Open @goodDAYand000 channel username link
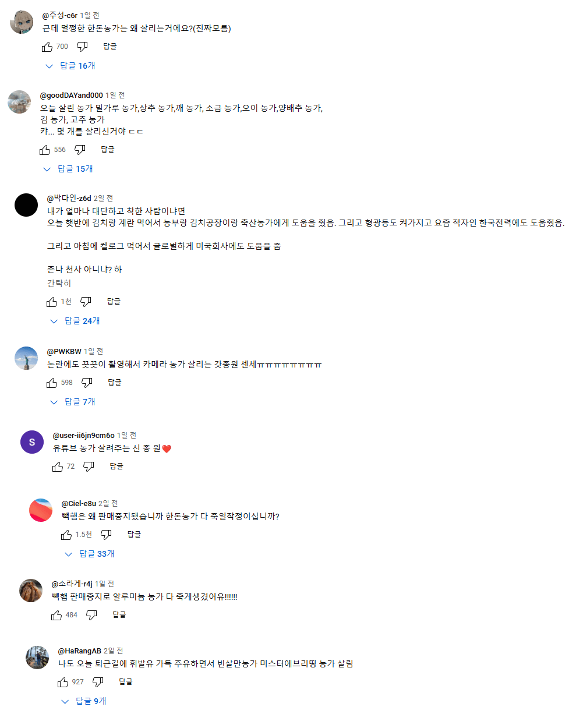 (x=71, y=95)
